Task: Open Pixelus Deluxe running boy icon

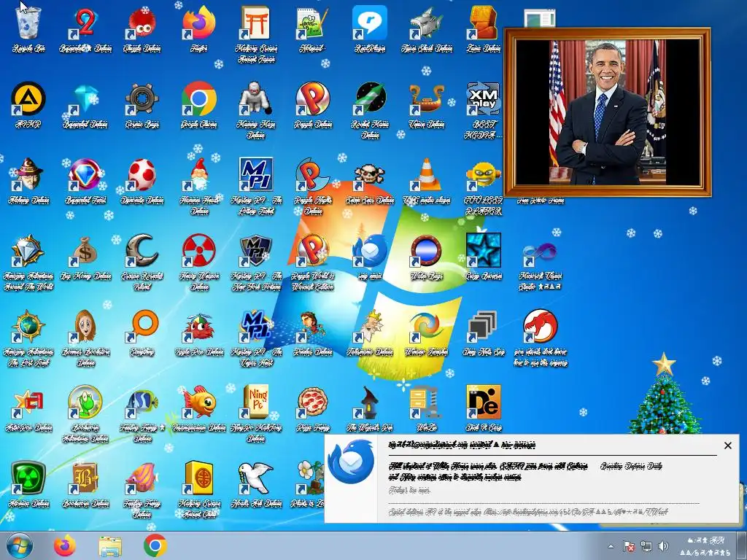Action: [x=312, y=326]
